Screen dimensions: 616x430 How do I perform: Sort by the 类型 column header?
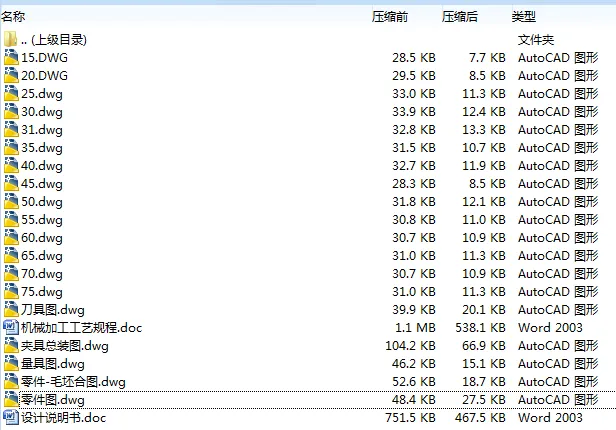click(x=524, y=16)
